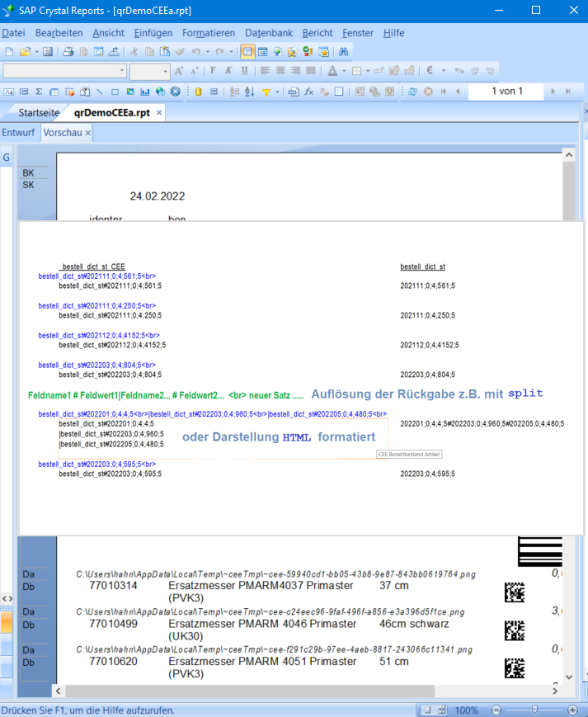Screen dimensions: 588x717
Task: Insert a line with the line tool
Action: pos(100,92)
